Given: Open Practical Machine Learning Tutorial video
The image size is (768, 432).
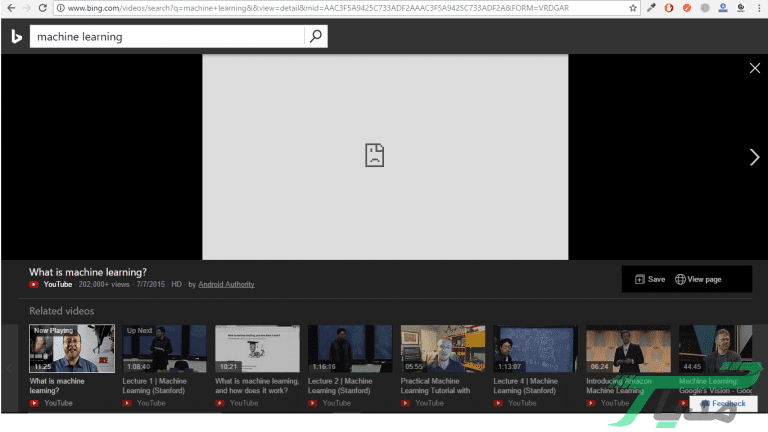Looking at the screenshot, I should 443,348.
